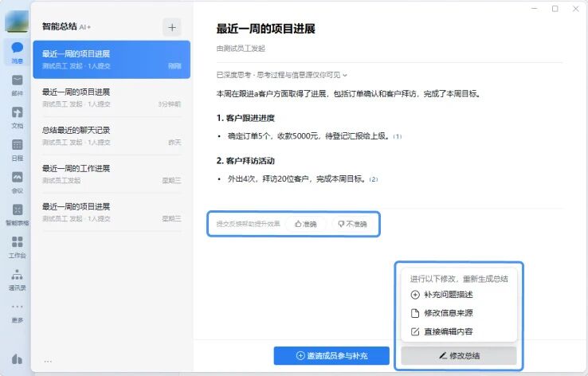Mark the summary as 不准确
588x376 pixels.
352,224
